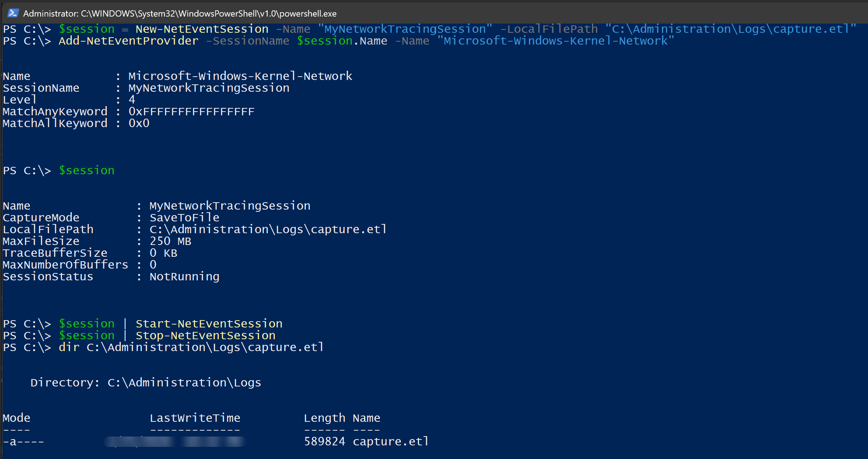Click the Add-NetEventProvider command text
Viewport: 868px width, 459px height.
(128, 41)
